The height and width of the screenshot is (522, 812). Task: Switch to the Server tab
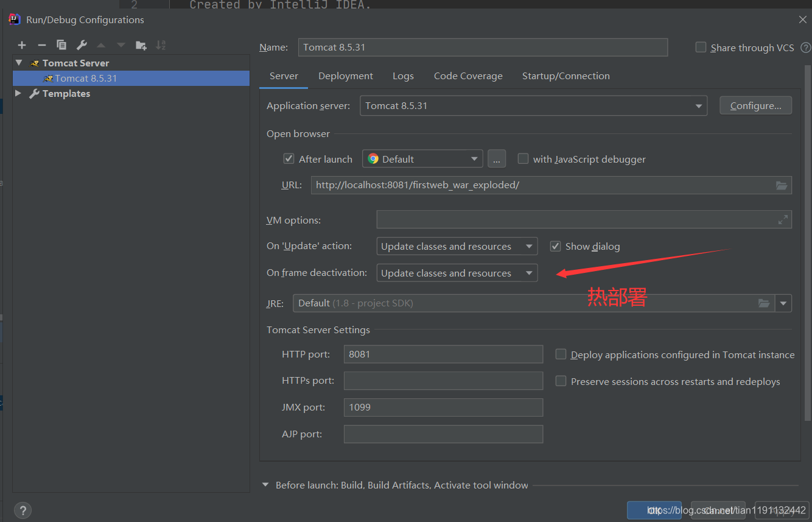coord(284,76)
